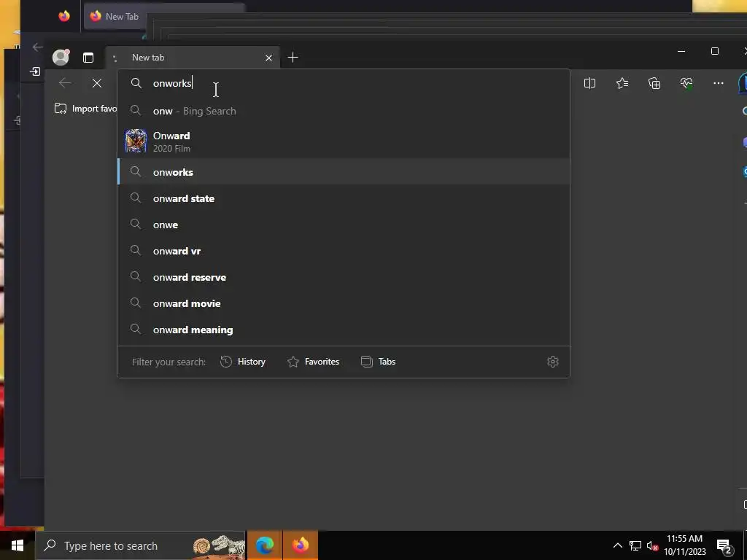747x560 pixels.
Task: Click the Onward film thumbnail
Action: click(x=136, y=141)
